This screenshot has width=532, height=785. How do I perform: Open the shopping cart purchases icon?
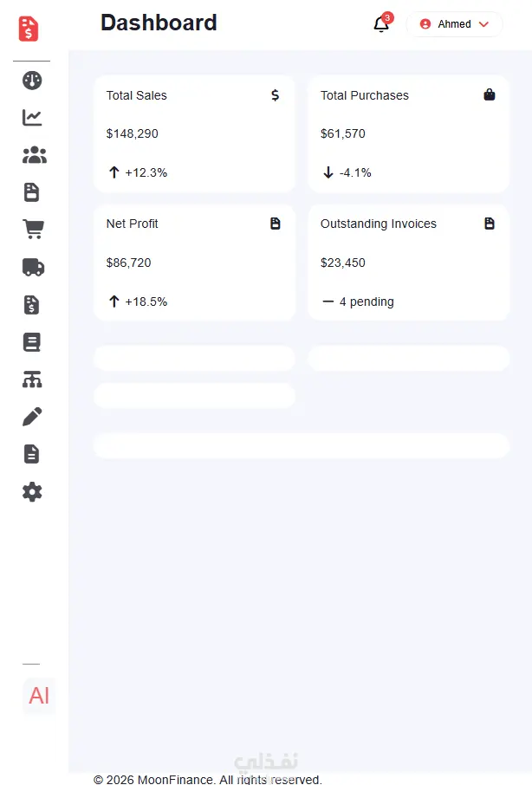click(x=33, y=230)
